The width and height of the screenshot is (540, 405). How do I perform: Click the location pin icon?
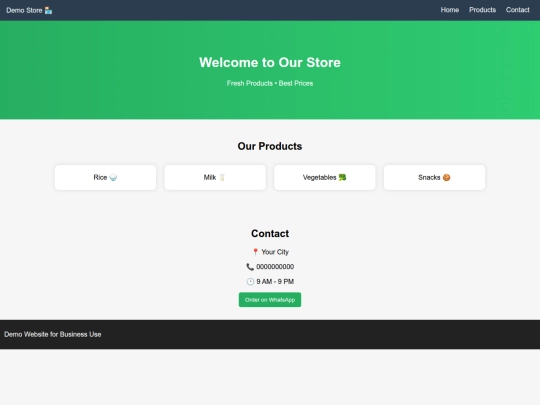(x=255, y=252)
